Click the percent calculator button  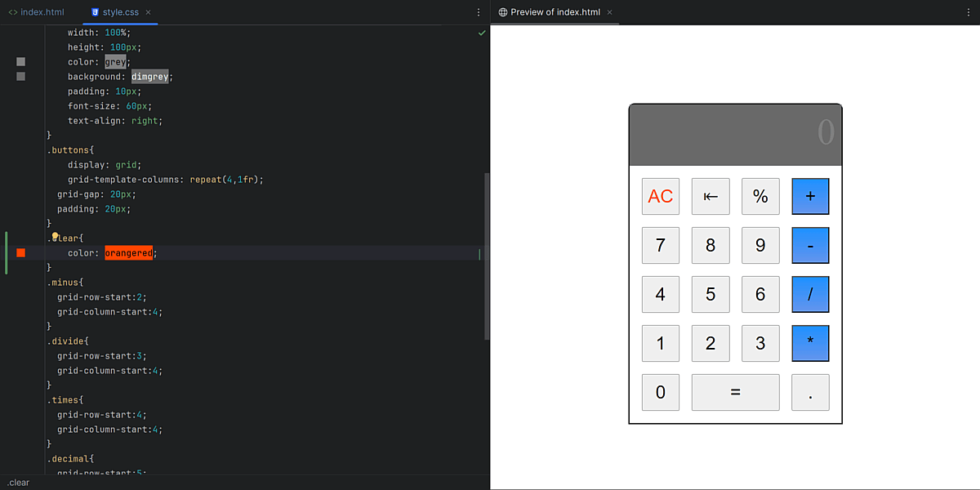pyautogui.click(x=760, y=196)
